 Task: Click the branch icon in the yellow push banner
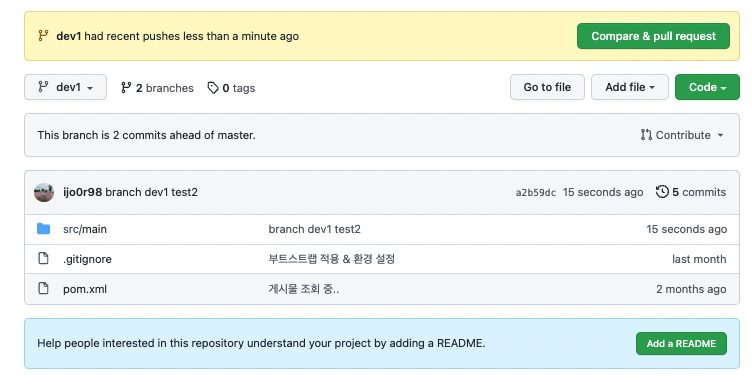pyautogui.click(x=43, y=36)
